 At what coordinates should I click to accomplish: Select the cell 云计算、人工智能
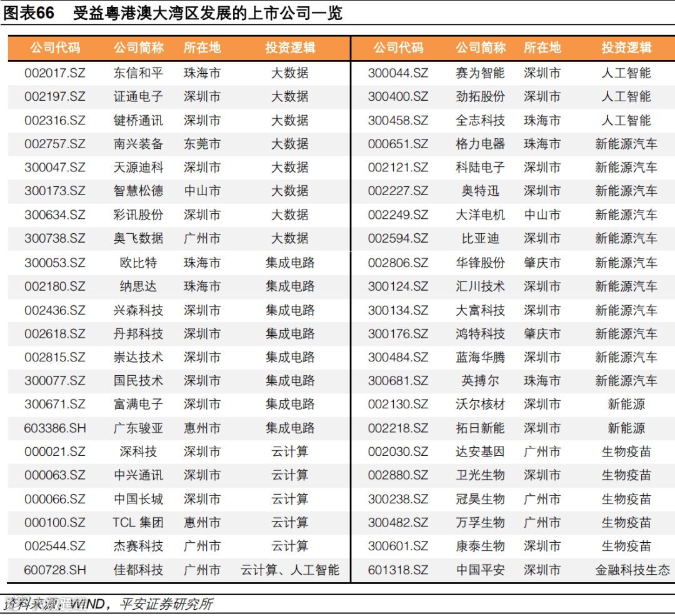pyautogui.click(x=290, y=570)
